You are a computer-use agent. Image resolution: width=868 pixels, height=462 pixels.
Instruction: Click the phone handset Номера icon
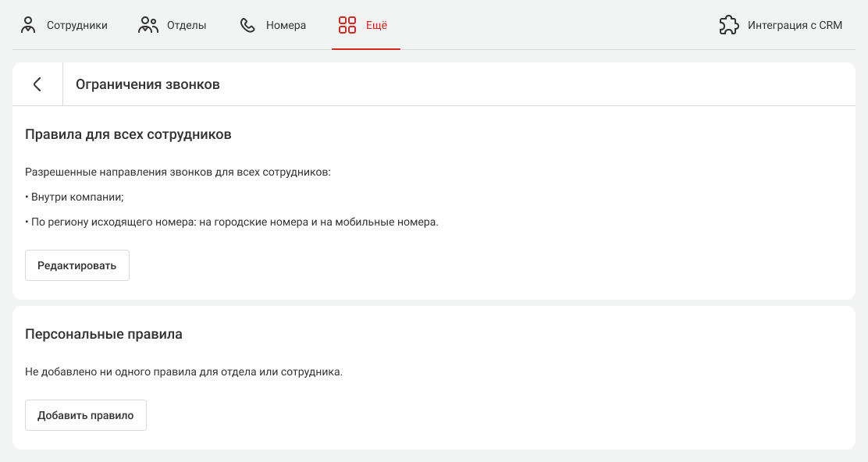coord(247,25)
